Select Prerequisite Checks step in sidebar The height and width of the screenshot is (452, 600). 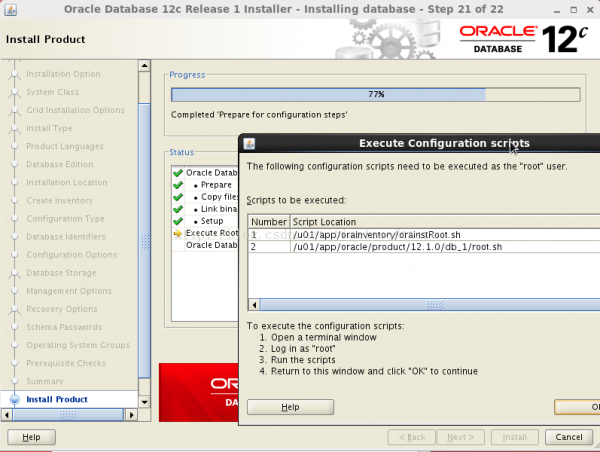tap(66, 363)
